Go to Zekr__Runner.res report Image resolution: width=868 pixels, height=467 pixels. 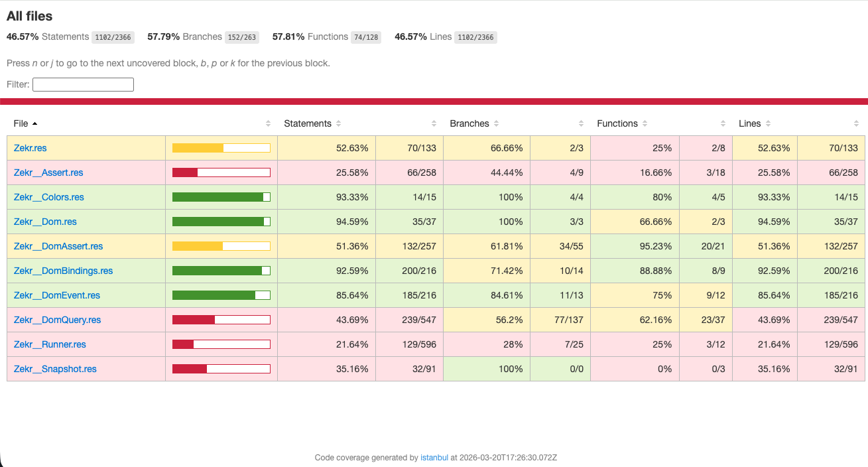[50, 344]
